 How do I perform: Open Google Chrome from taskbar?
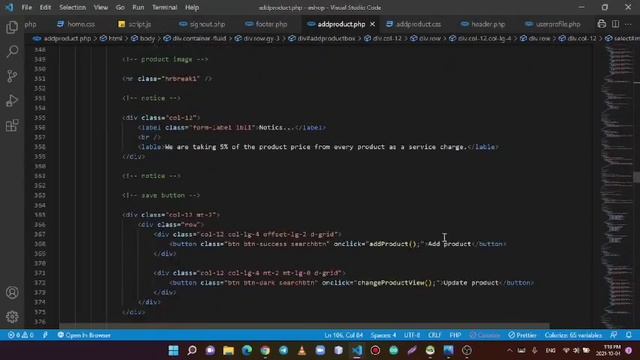pyautogui.click(x=265, y=350)
